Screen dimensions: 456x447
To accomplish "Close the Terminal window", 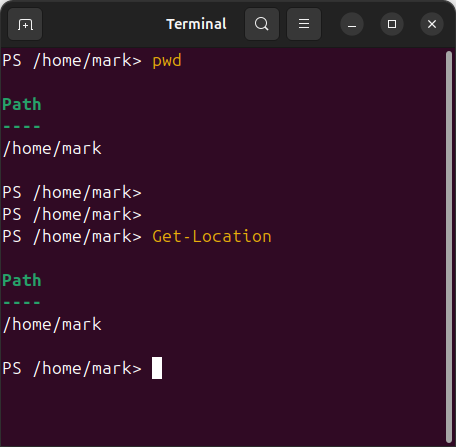I will tap(432, 24).
